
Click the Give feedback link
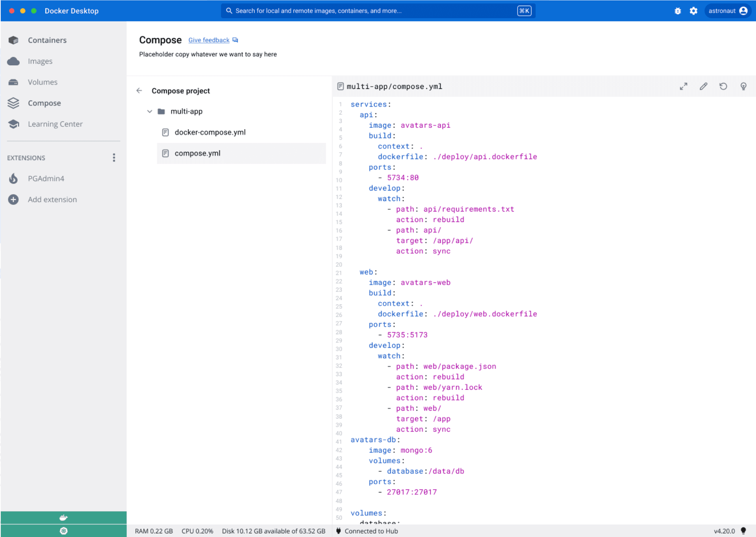click(209, 40)
